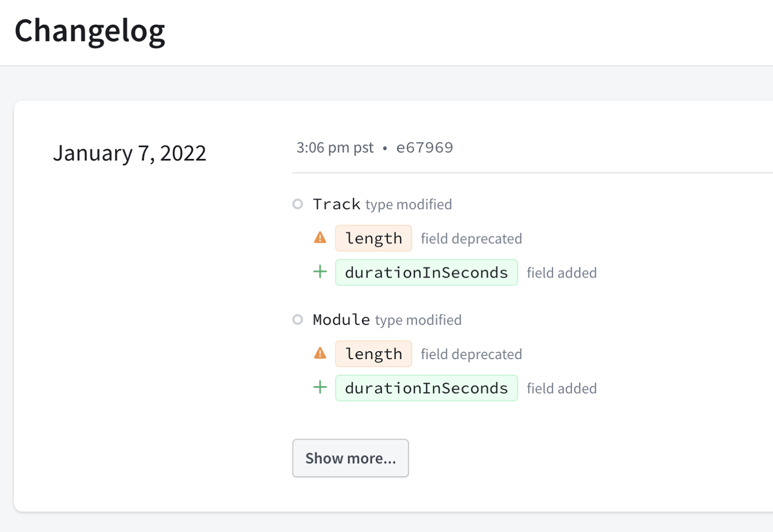Image resolution: width=773 pixels, height=532 pixels.
Task: Toggle the durationInSeconds field chip under Track
Action: click(x=426, y=272)
